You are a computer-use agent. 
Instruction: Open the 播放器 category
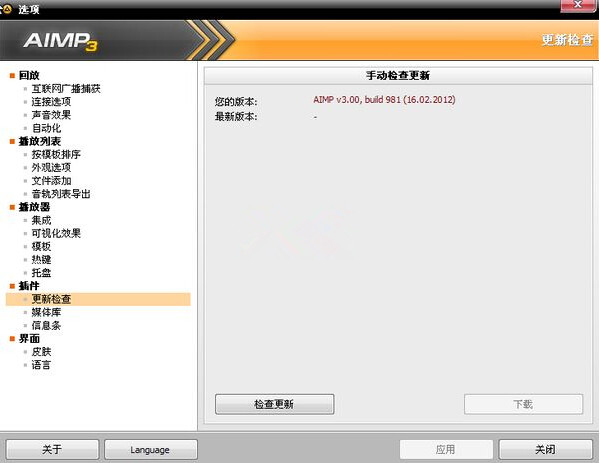tap(34, 207)
